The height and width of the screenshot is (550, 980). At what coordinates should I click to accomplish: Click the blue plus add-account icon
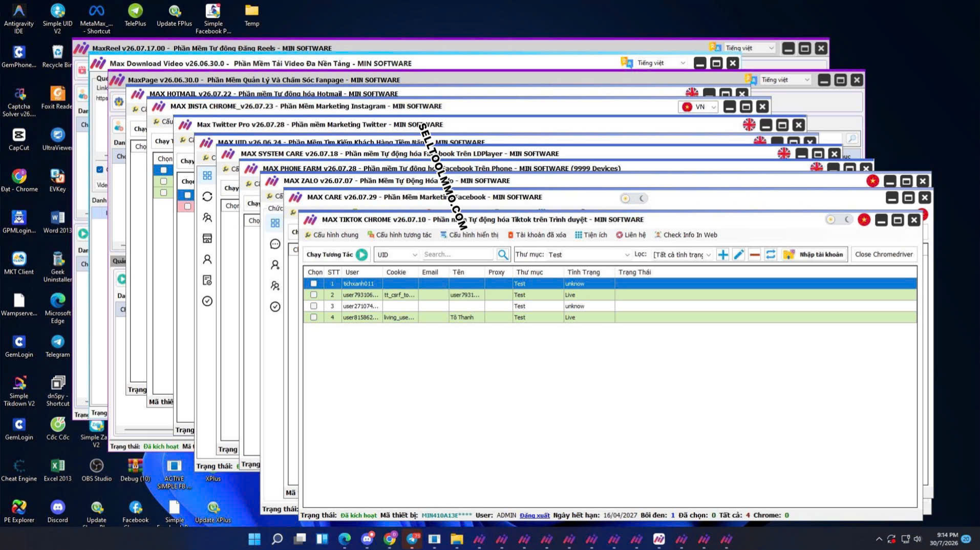click(x=722, y=255)
